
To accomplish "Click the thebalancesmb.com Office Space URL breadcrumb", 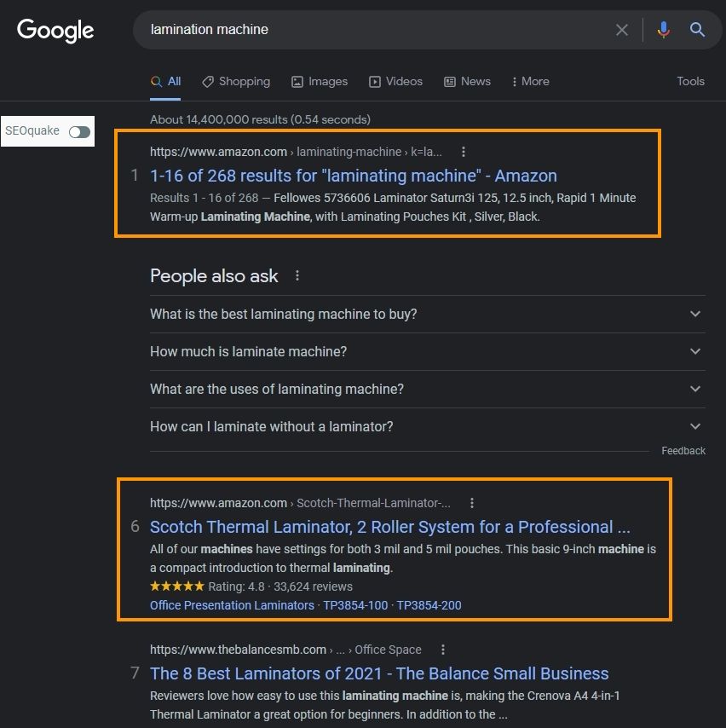I will point(285,650).
